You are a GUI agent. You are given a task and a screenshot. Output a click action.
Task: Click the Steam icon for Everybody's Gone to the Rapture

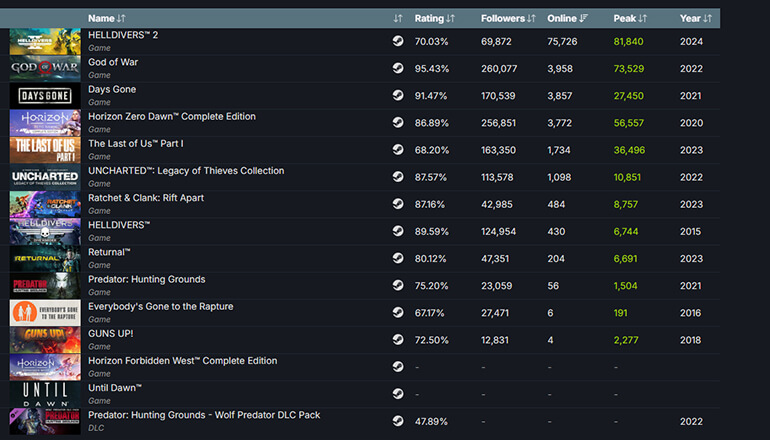(398, 312)
